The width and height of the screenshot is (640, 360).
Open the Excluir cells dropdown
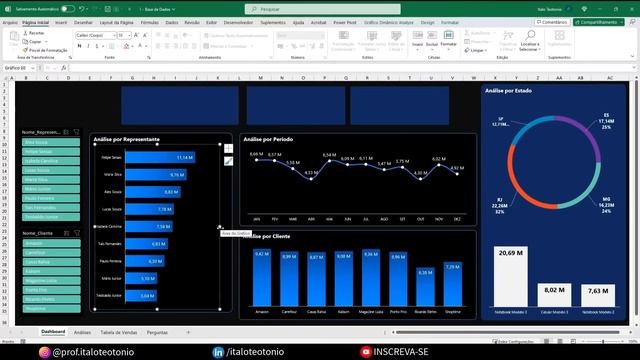tap(432, 40)
